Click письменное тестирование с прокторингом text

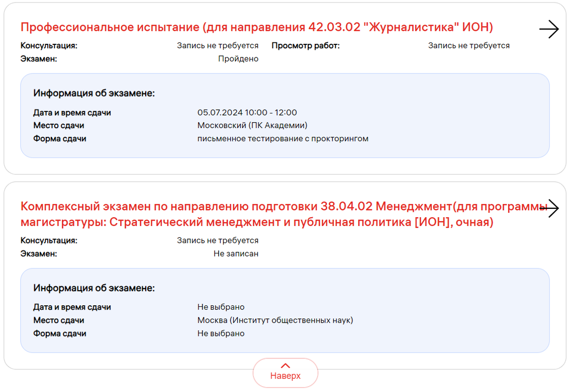(283, 139)
